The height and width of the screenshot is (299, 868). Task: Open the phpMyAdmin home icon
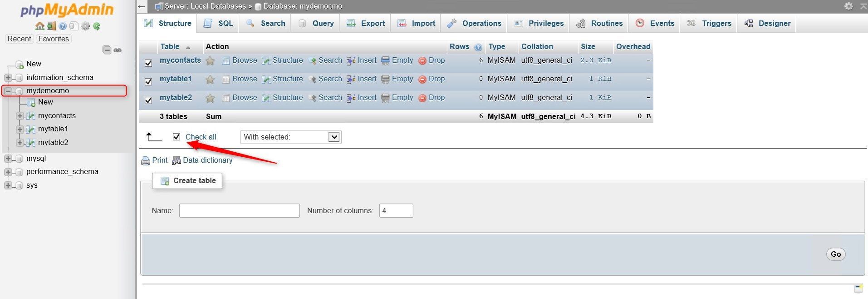click(x=40, y=26)
